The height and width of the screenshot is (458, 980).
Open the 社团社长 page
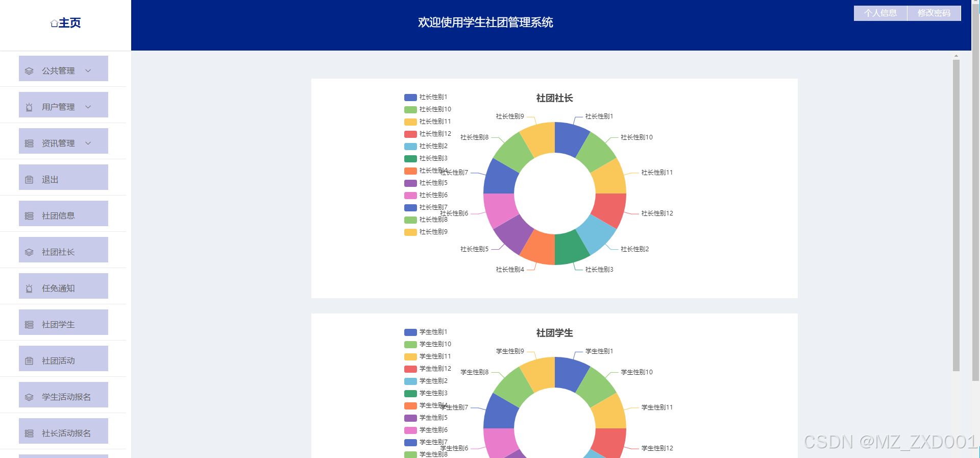63,250
